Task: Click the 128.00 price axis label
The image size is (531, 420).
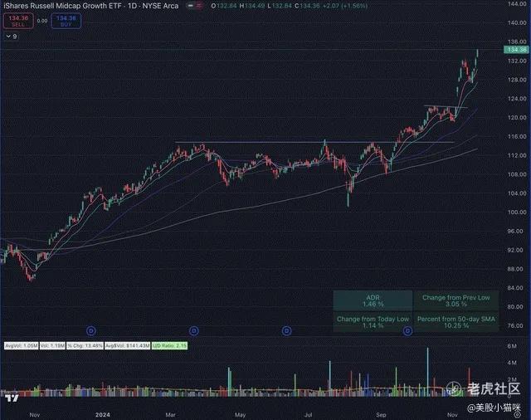Action: click(517, 80)
